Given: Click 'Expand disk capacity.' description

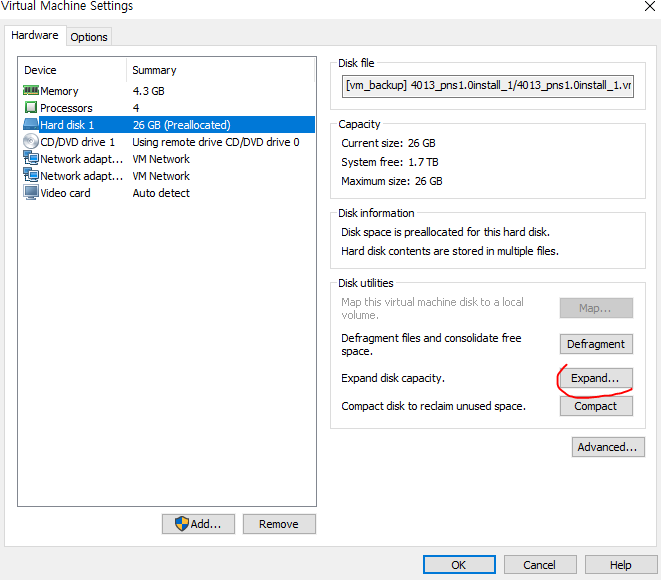Looking at the screenshot, I should (x=393, y=378).
